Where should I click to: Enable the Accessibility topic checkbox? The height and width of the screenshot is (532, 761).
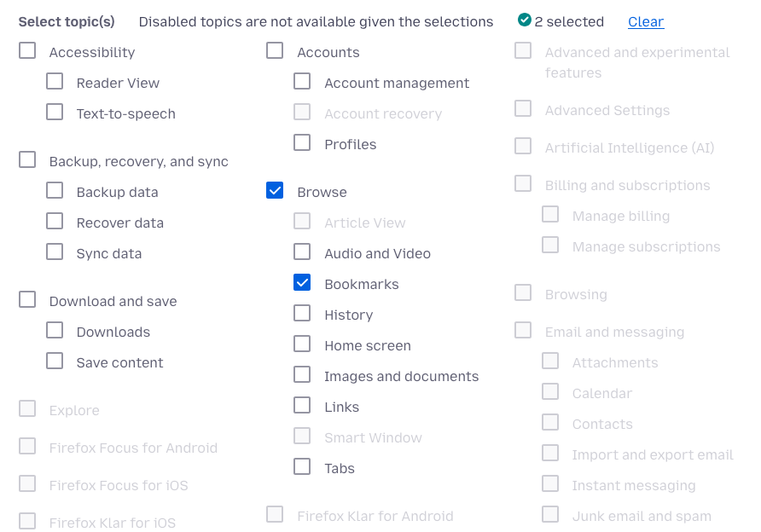(26, 50)
